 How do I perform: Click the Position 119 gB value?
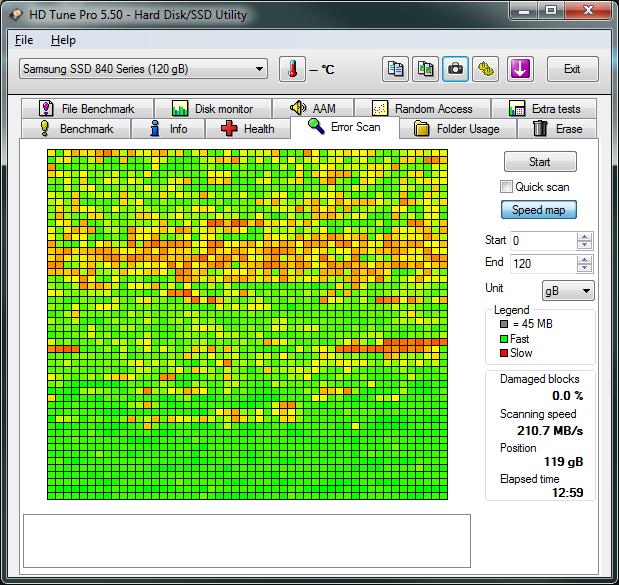[x=563, y=462]
